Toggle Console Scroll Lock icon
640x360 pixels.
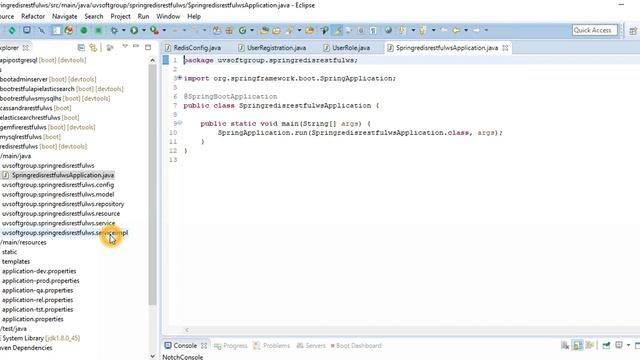(577, 346)
